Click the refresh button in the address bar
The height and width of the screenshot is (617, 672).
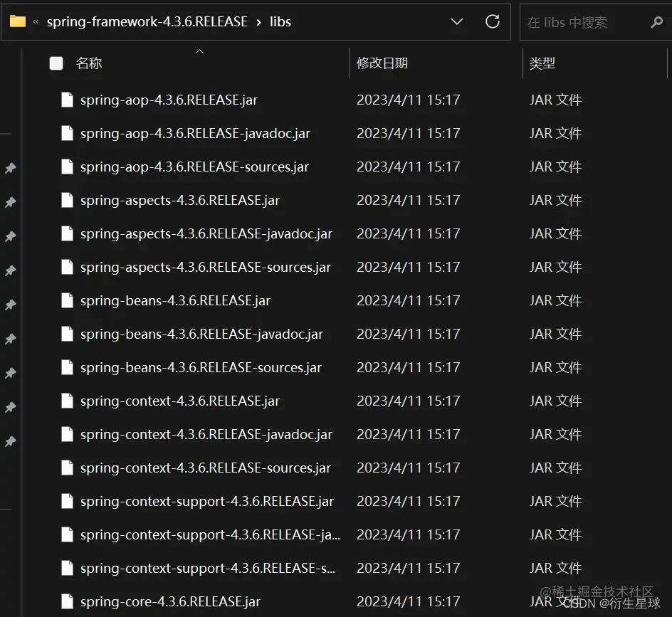(x=493, y=21)
